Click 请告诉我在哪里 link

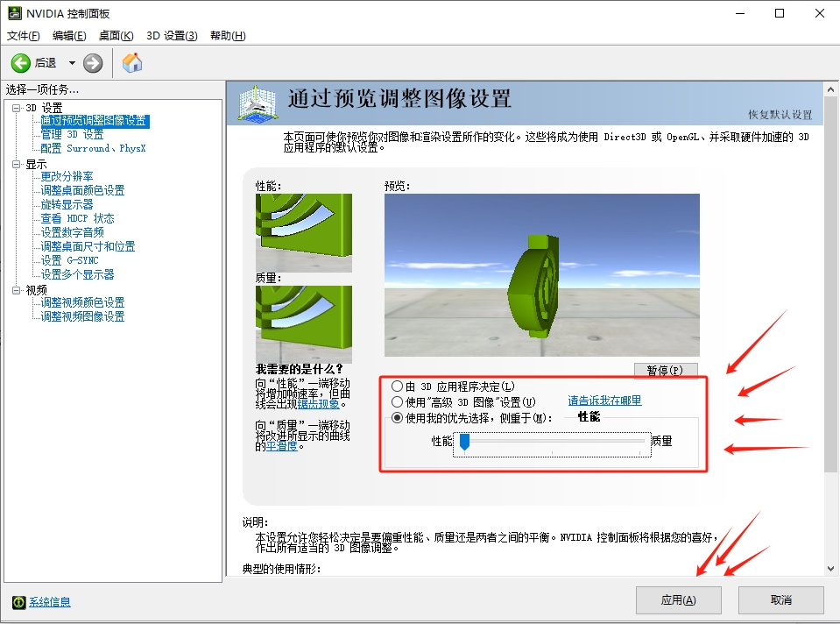pyautogui.click(x=604, y=401)
